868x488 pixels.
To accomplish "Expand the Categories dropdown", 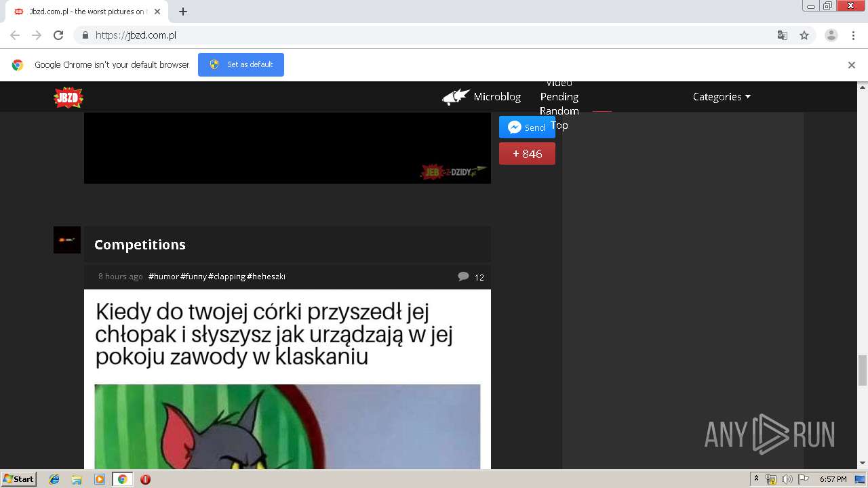I will click(x=722, y=97).
